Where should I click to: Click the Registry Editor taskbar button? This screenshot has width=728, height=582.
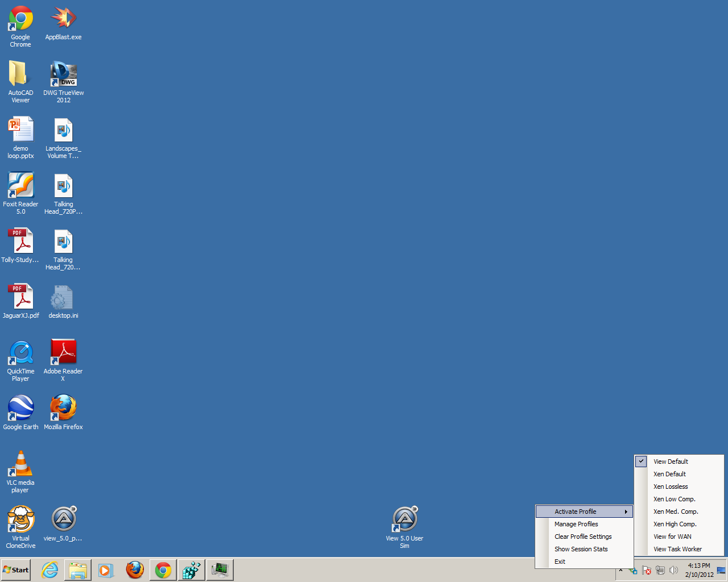pos(192,570)
